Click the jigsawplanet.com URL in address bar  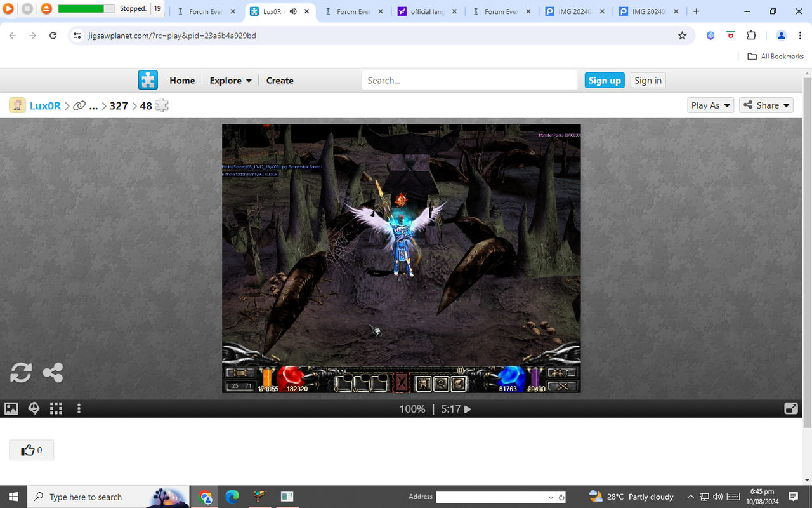click(x=173, y=36)
